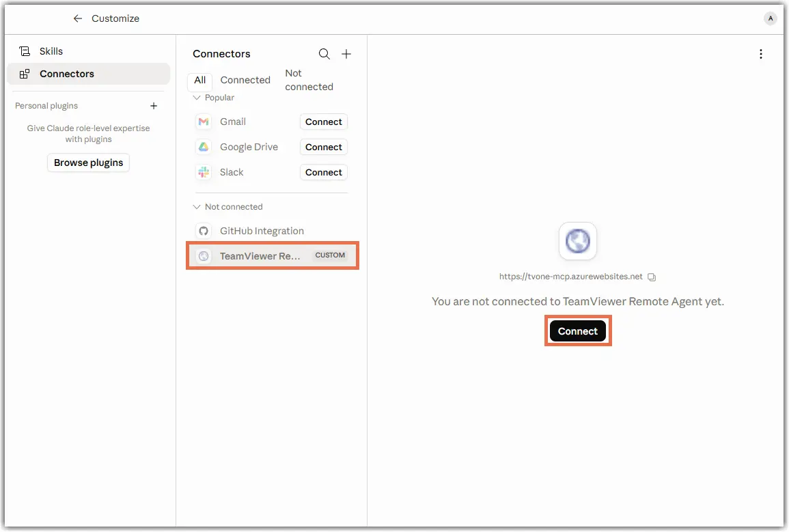Connect Gmail
Viewport: 789px width, 532px height.
324,122
